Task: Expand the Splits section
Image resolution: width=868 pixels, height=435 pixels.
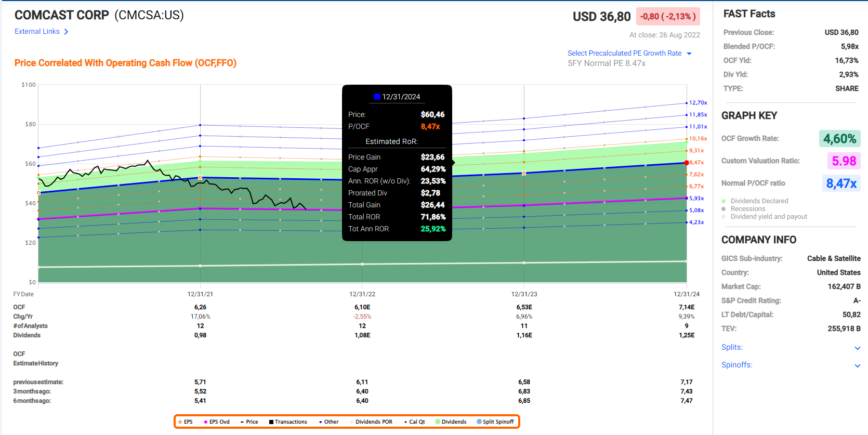Action: pyautogui.click(x=857, y=348)
